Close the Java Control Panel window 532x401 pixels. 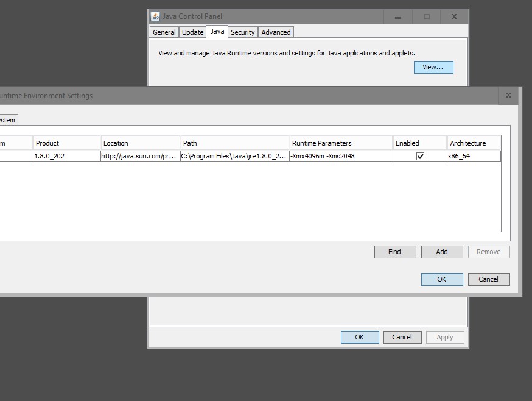[x=454, y=16]
